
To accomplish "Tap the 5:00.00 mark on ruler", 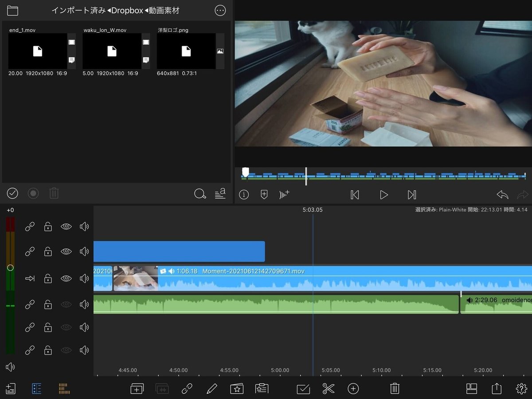I will pos(280,370).
